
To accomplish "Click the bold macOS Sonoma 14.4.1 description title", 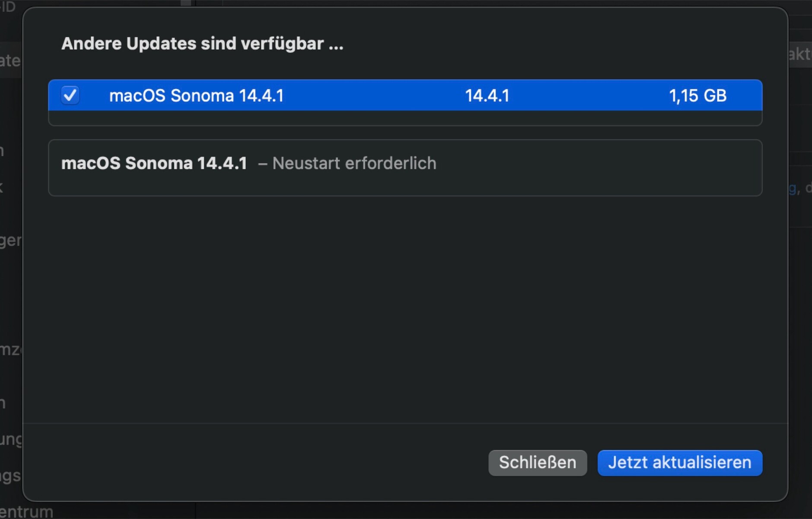I will coord(154,163).
